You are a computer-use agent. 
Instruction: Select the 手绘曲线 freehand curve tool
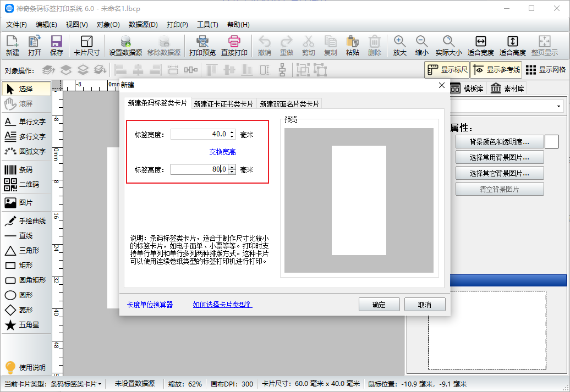[x=26, y=221]
